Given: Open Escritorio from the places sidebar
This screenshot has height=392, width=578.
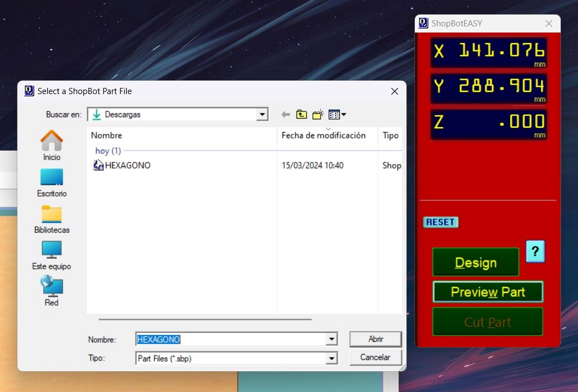Looking at the screenshot, I should tap(52, 183).
